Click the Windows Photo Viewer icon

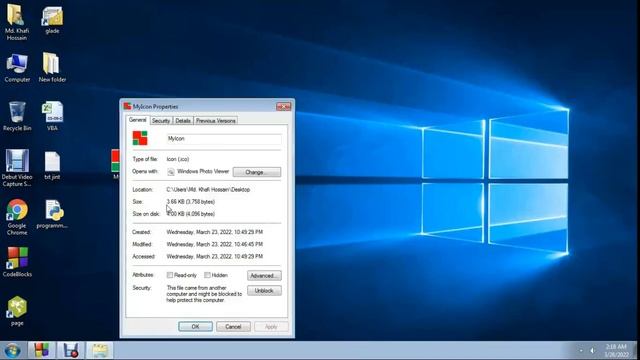pyautogui.click(x=171, y=172)
